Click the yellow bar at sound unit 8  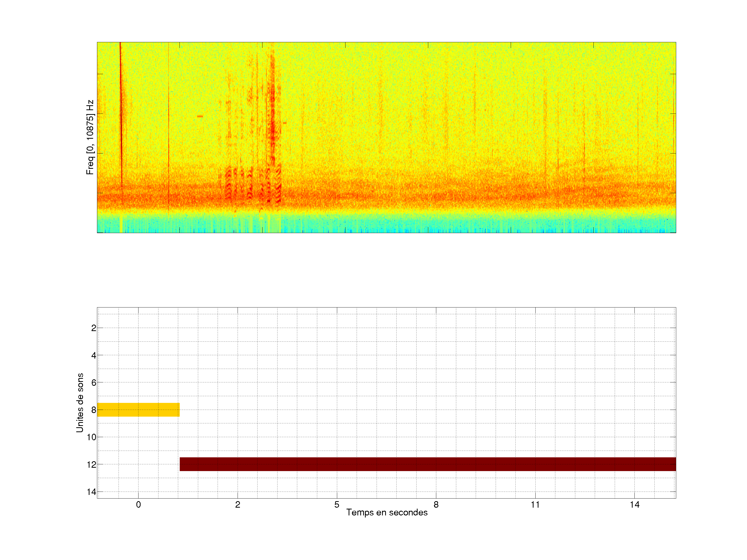(138, 409)
